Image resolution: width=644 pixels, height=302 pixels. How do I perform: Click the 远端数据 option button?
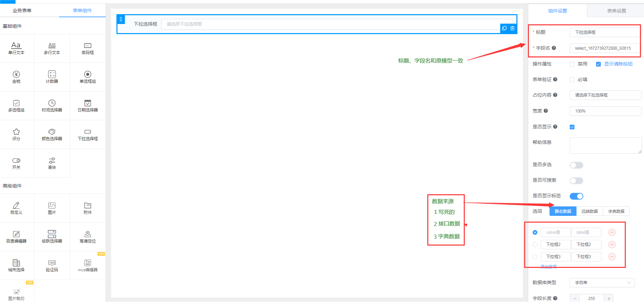pos(589,211)
